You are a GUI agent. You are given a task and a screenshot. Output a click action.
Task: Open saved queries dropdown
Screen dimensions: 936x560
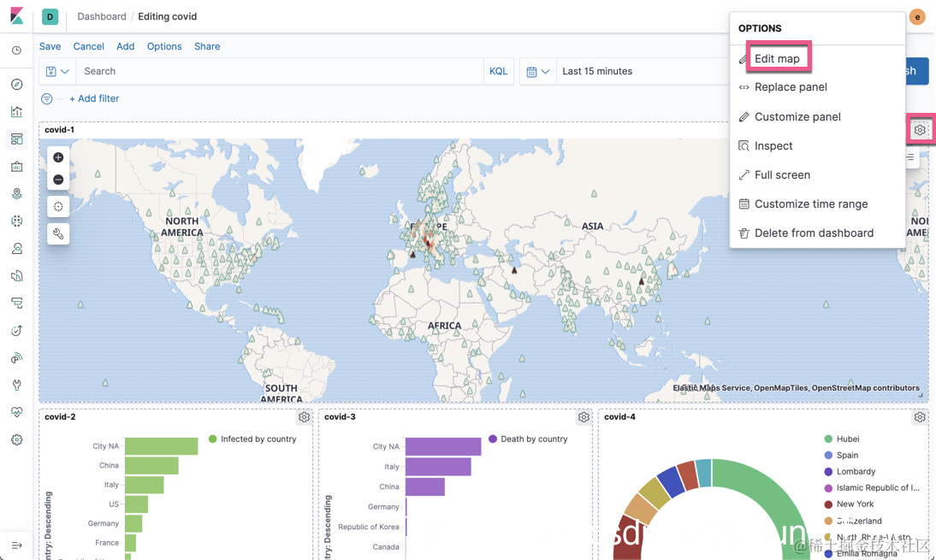coord(57,71)
